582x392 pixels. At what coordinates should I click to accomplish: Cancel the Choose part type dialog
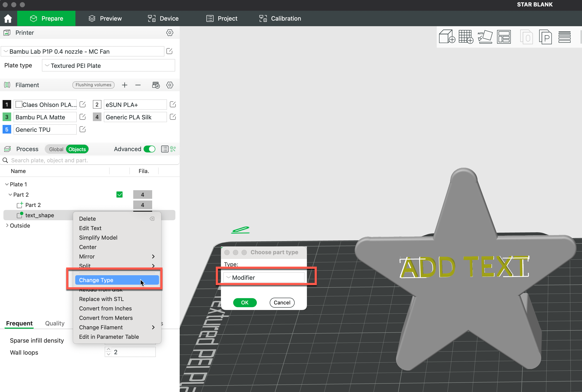(282, 302)
